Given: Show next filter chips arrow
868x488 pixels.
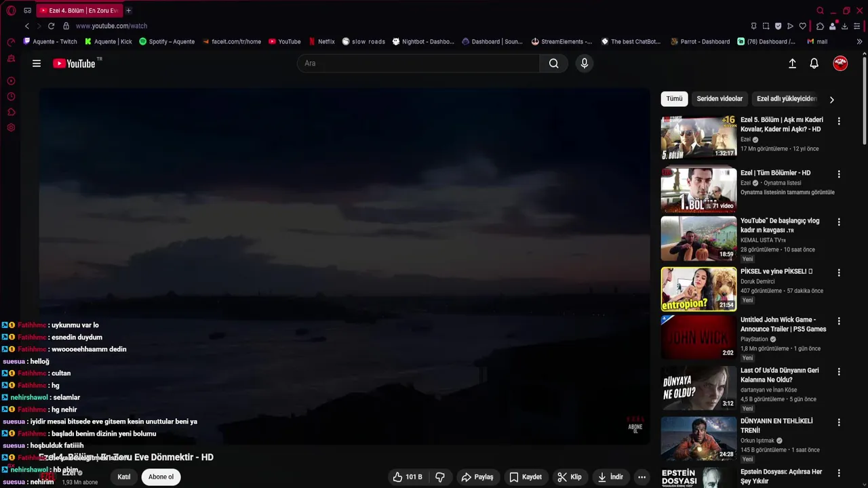Looking at the screenshot, I should click(x=832, y=100).
